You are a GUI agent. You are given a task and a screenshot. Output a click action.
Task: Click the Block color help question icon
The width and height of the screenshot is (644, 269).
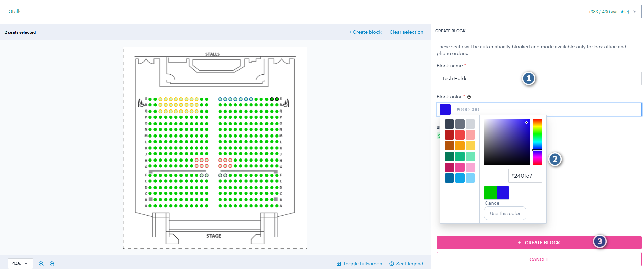[469, 97]
